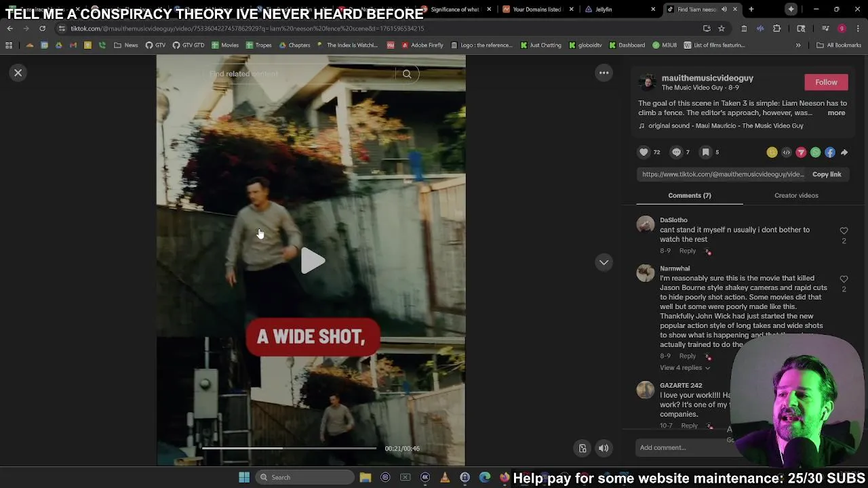
Task: Copy link to the TikTok video
Action: [x=827, y=174]
